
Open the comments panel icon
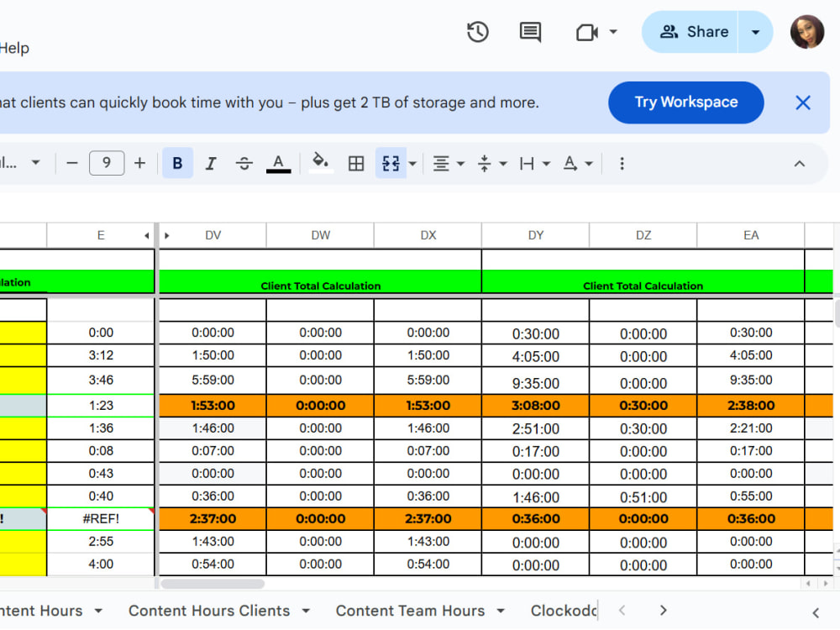pos(530,32)
